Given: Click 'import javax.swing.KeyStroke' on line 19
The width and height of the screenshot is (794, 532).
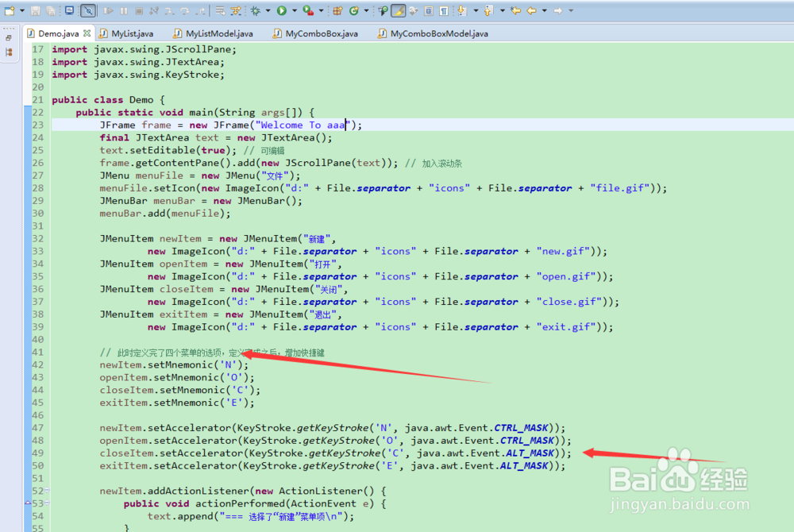Looking at the screenshot, I should pos(135,75).
